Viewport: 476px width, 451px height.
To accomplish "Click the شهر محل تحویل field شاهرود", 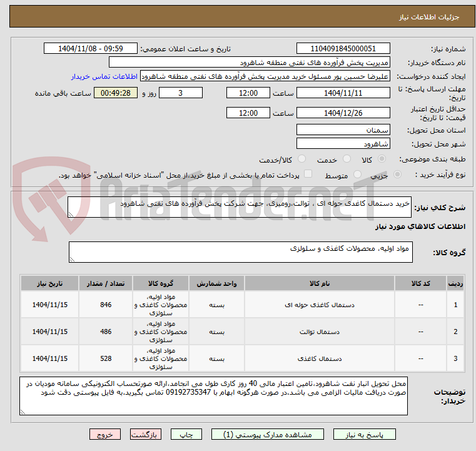I will [x=343, y=143].
